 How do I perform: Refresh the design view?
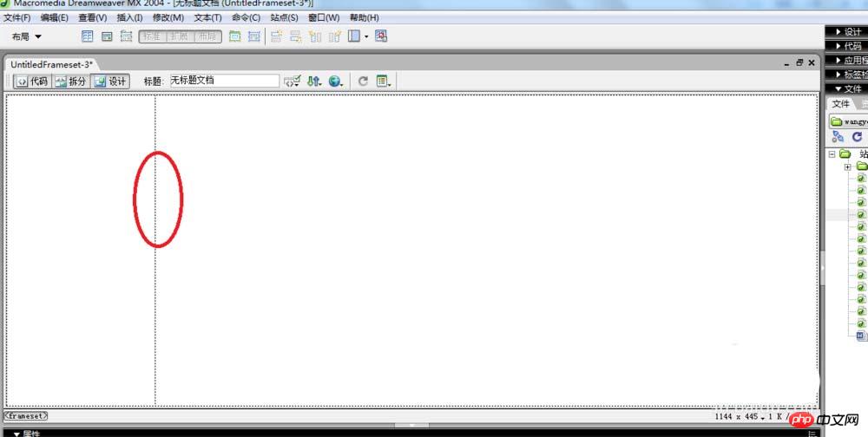[x=363, y=82]
